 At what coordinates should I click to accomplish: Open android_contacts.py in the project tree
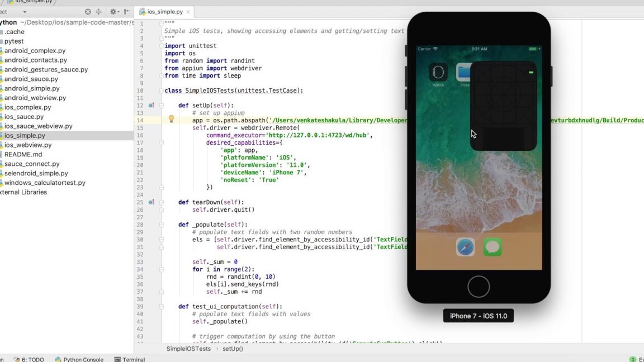click(35, 60)
